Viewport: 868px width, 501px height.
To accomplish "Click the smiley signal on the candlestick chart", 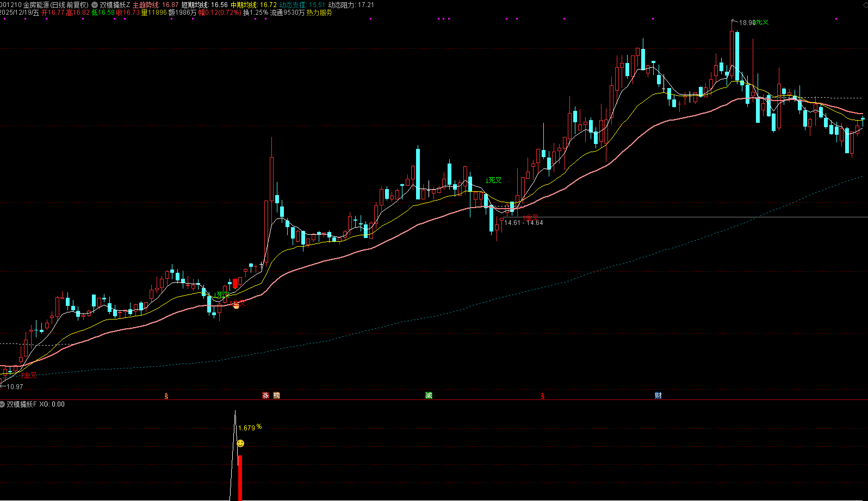I will click(236, 306).
